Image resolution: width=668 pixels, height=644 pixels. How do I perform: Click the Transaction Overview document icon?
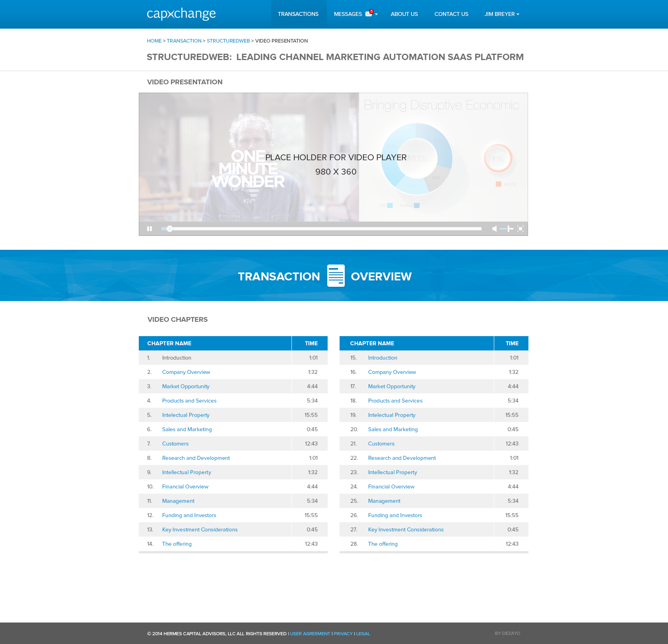(x=336, y=276)
